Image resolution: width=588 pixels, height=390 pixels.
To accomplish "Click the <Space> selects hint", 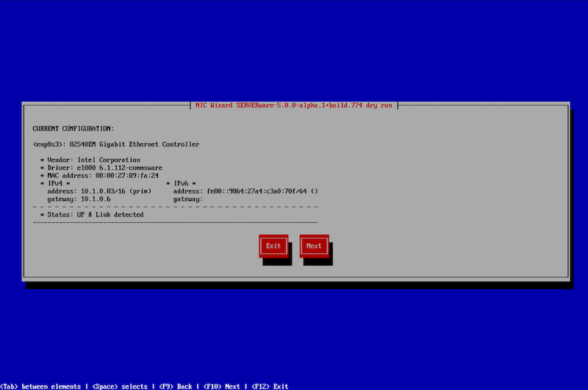I will [121, 386].
